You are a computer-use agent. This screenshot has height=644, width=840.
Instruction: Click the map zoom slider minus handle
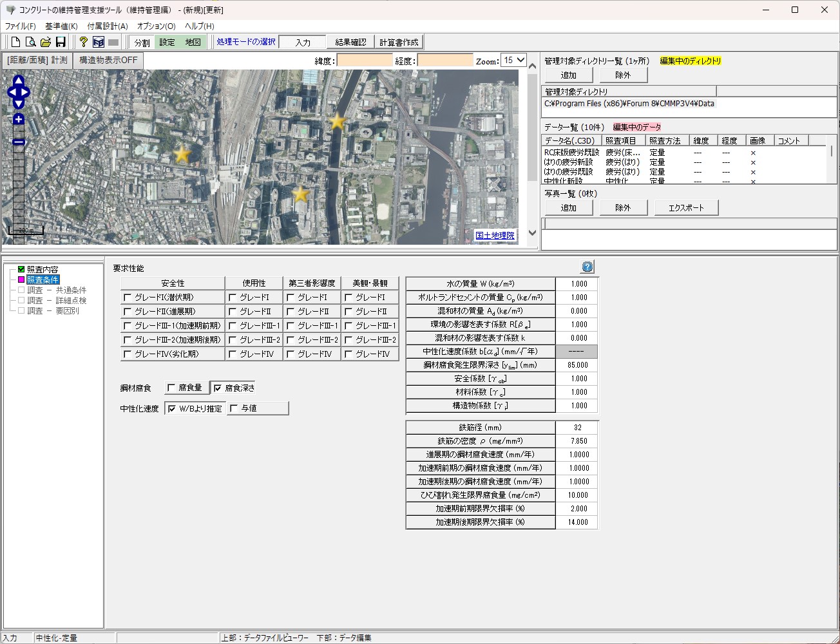tap(19, 142)
